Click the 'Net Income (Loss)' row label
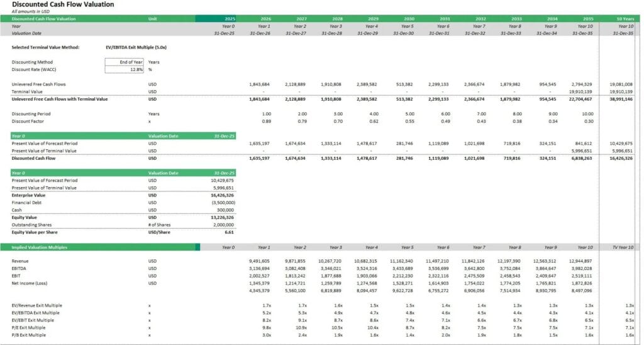Screen dimensions: 644x345 29,283
